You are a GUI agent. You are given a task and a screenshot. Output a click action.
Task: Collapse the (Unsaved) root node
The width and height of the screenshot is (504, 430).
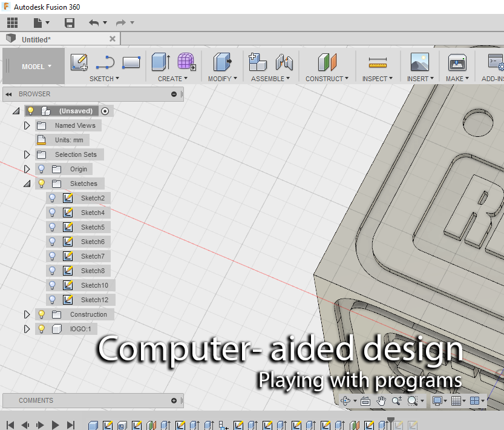(16, 111)
